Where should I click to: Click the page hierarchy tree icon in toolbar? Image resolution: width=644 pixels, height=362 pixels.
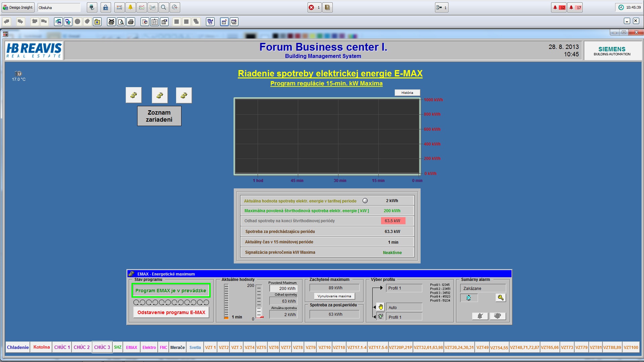tap(58, 22)
